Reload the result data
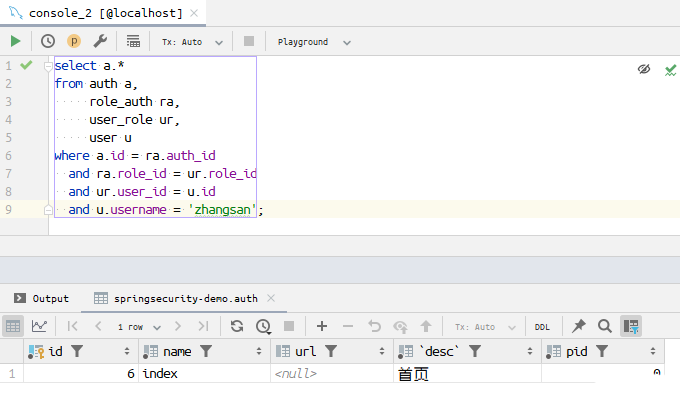The width and height of the screenshot is (680, 397). (237, 326)
